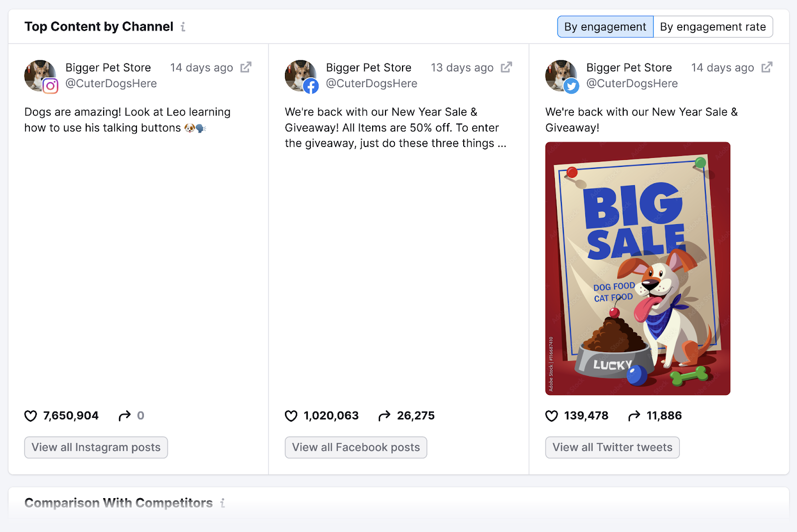Click View all Instagram posts
This screenshot has width=797, height=532.
coord(96,447)
